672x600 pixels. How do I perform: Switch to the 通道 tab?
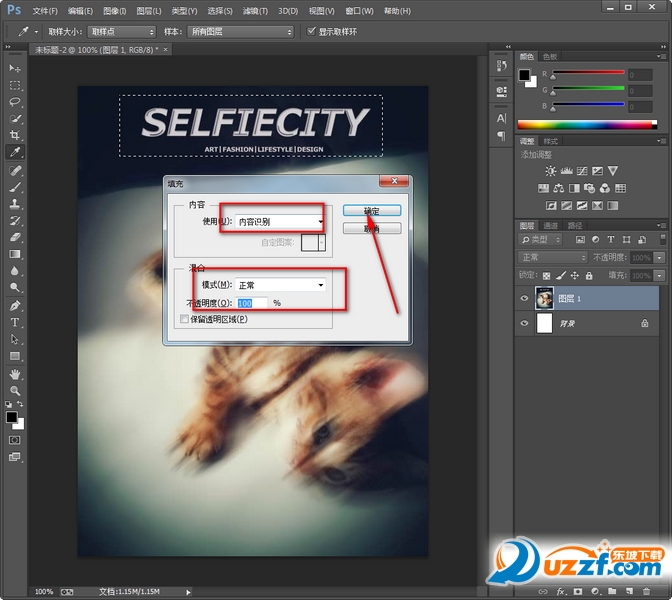tap(550, 226)
